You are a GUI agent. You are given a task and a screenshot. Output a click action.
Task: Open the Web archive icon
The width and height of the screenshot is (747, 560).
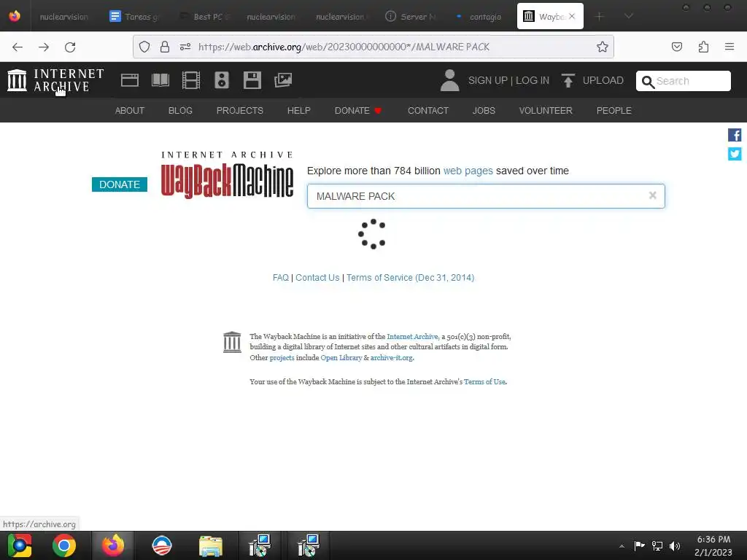(130, 80)
